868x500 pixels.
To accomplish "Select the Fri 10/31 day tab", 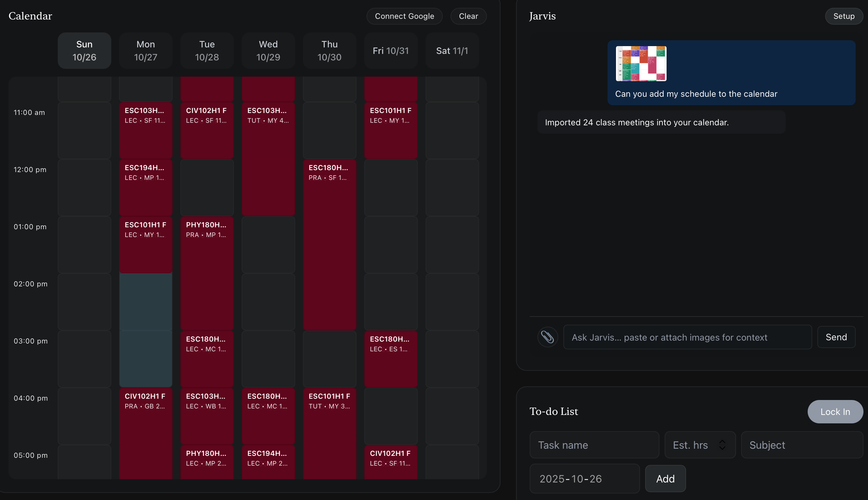I will pyautogui.click(x=391, y=51).
